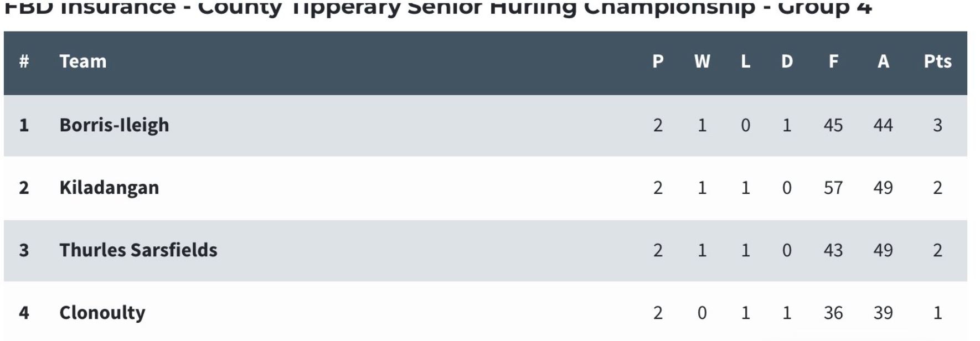The height and width of the screenshot is (341, 980).
Task: Click the Pts column header
Action: (x=937, y=61)
